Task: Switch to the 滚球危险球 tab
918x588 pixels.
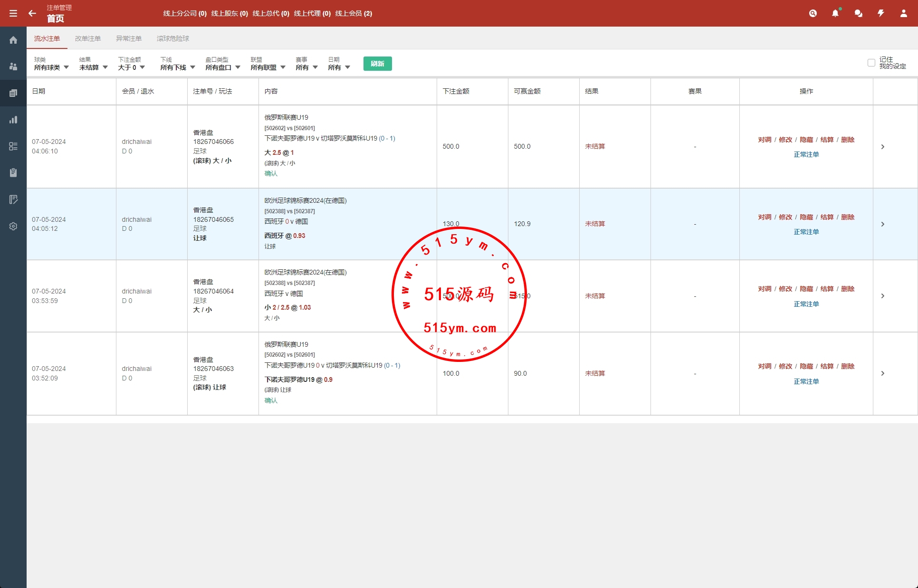Action: click(x=173, y=38)
